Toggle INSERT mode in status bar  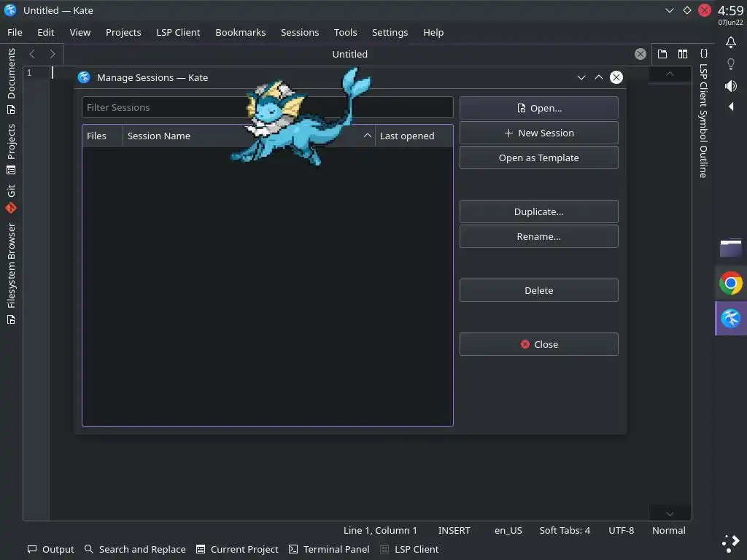pyautogui.click(x=454, y=531)
